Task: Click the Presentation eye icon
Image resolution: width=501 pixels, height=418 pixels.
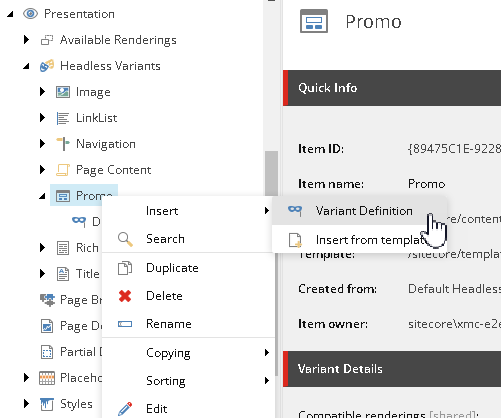Action: tap(30, 14)
